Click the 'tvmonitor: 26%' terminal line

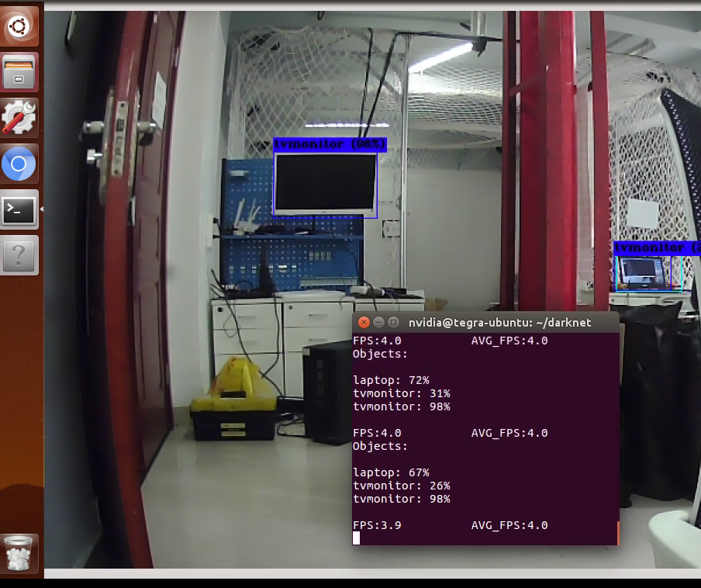coord(402,486)
